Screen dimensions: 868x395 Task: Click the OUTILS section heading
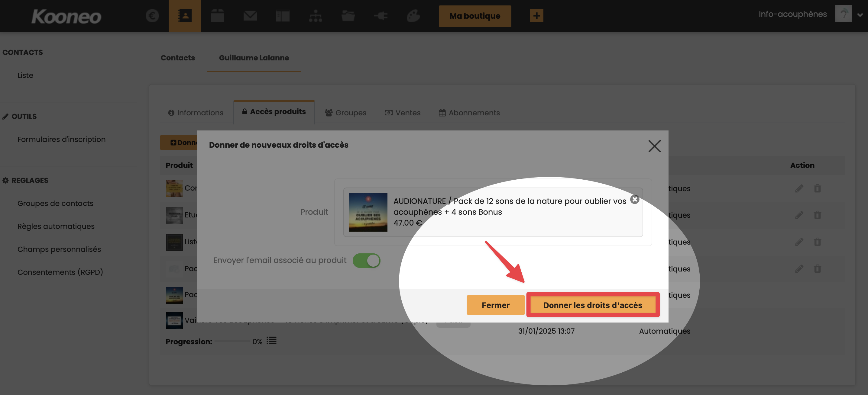19,117
